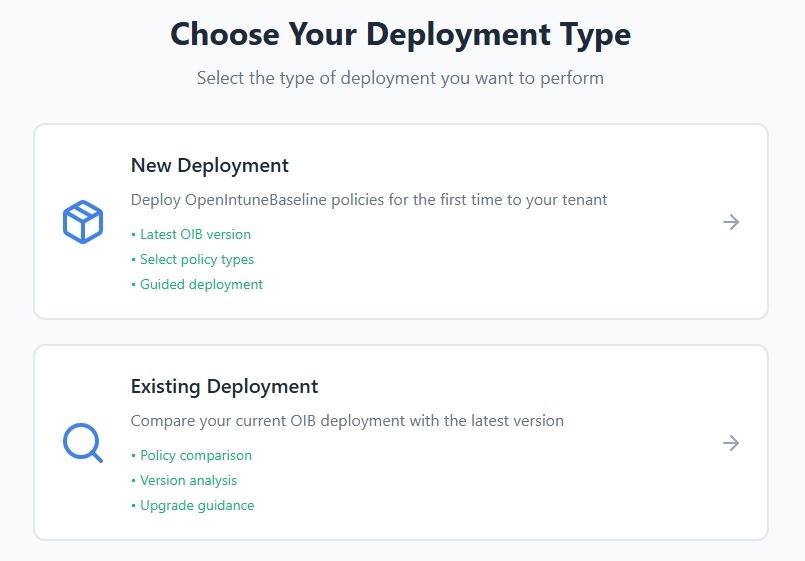Click the "Choose Your Deployment Type" title
Screen dimensions: 805x561
[400, 34]
